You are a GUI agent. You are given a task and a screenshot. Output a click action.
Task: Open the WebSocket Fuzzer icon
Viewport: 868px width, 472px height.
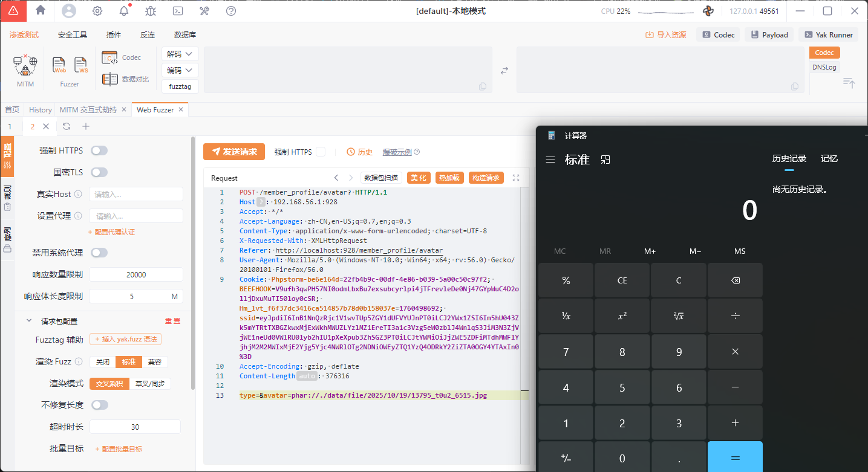point(81,65)
